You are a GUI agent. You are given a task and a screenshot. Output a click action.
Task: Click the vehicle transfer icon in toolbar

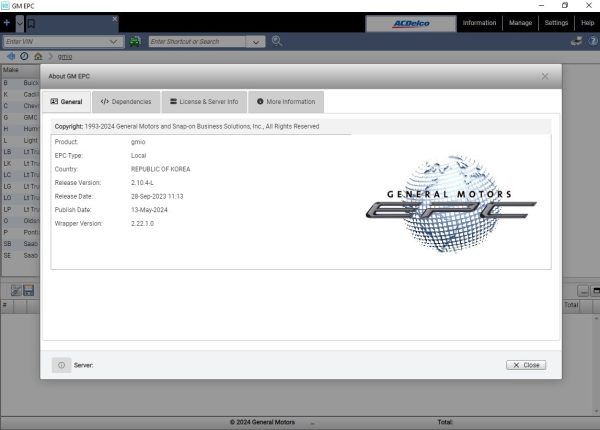pyautogui.click(x=576, y=41)
